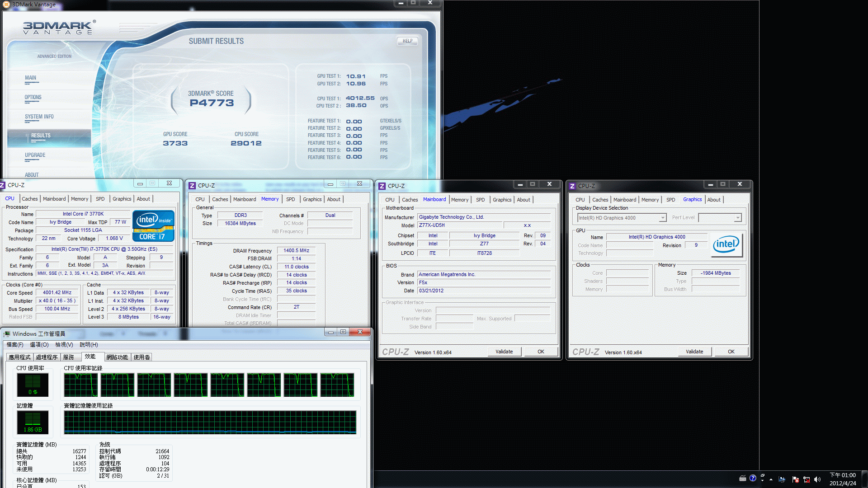Open 檔案(F) menu in Task Manager
This screenshot has width=868, height=488.
point(15,345)
